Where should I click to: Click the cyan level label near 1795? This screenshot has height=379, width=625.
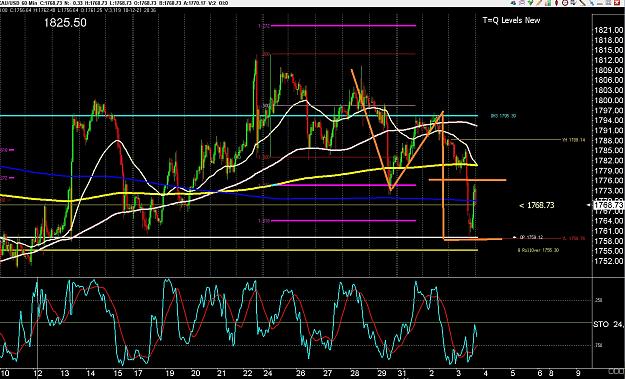[503, 116]
